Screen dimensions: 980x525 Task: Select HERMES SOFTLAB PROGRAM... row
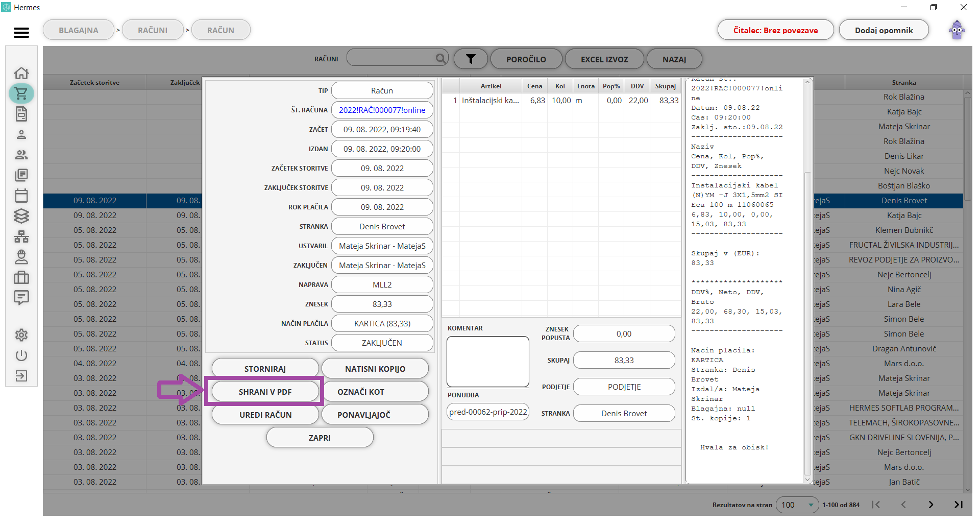pyautogui.click(x=904, y=408)
